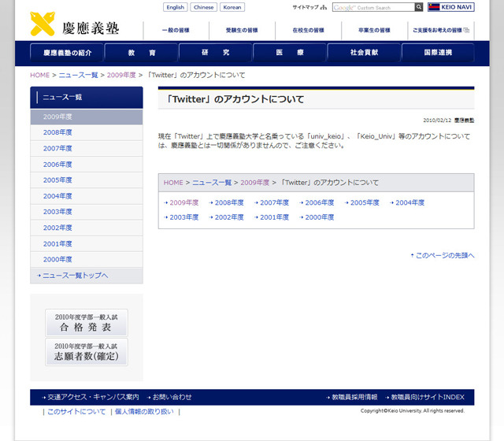504x441 pixels.
Task: Open 合格発表 banner
Action: 87,323
